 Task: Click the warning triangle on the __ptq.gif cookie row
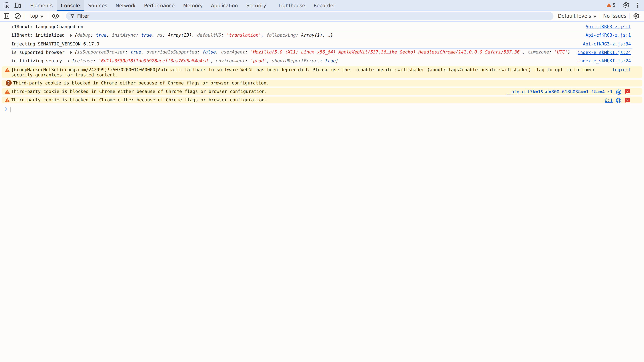(x=7, y=92)
